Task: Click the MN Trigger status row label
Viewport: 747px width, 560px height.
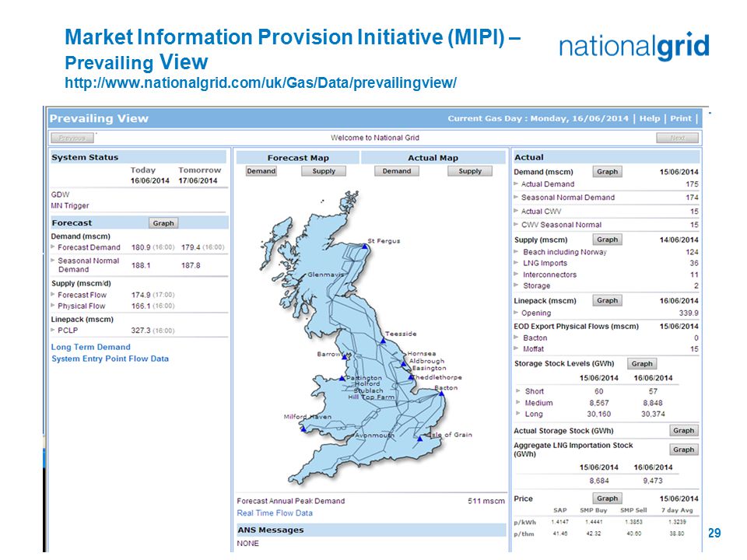Action: tap(70, 205)
